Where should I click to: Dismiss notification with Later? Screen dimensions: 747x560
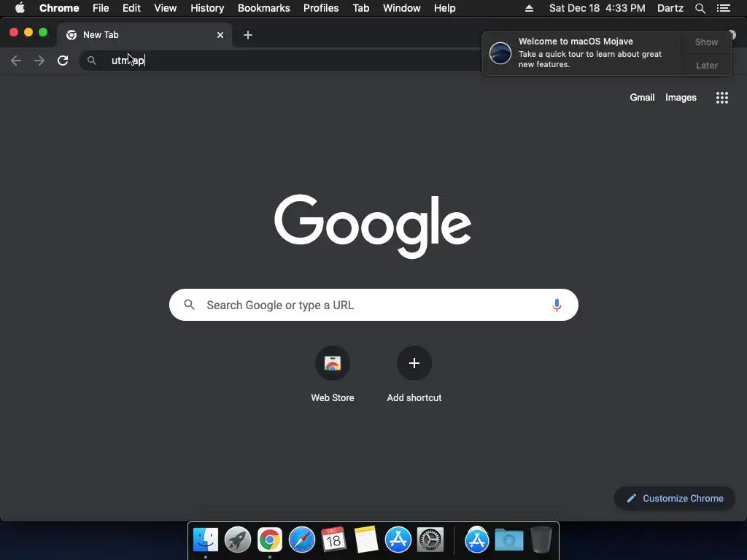(706, 65)
